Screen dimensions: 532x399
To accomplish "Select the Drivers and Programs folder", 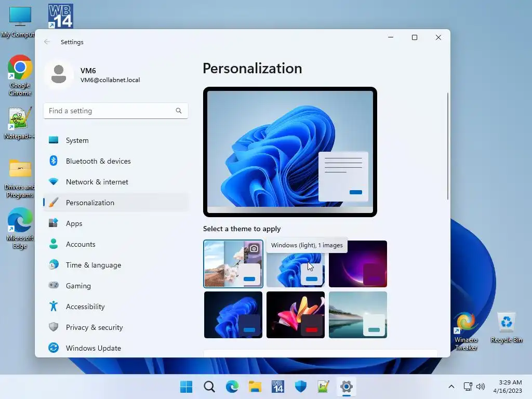I will (19, 179).
